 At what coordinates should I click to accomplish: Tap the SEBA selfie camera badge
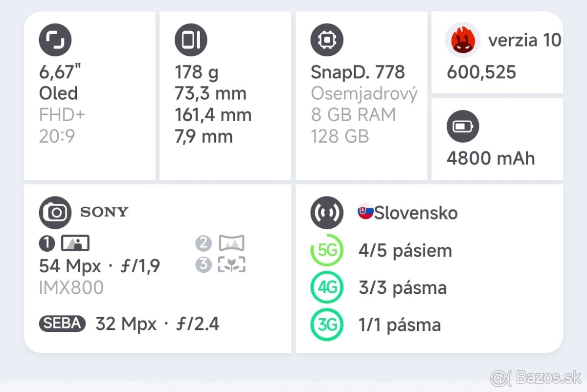[62, 324]
